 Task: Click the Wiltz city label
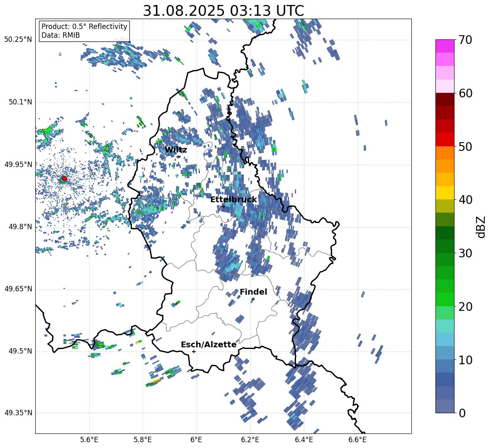pyautogui.click(x=176, y=150)
